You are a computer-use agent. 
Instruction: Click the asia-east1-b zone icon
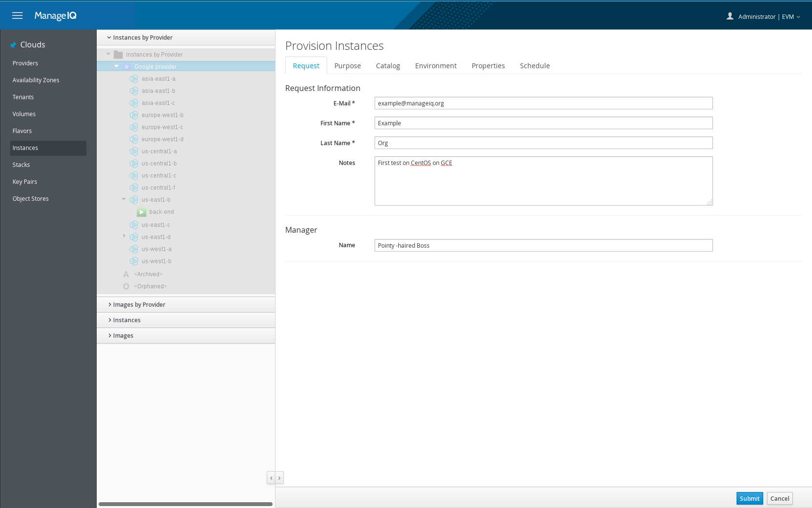click(134, 91)
